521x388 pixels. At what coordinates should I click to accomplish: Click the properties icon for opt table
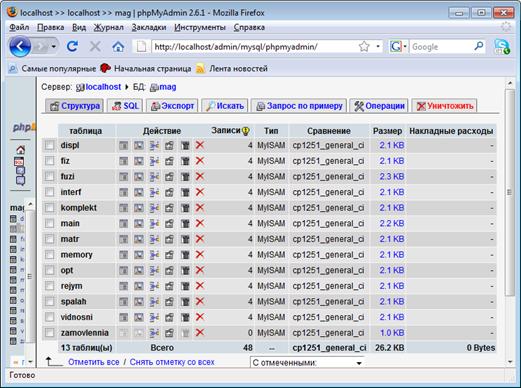pos(169,270)
